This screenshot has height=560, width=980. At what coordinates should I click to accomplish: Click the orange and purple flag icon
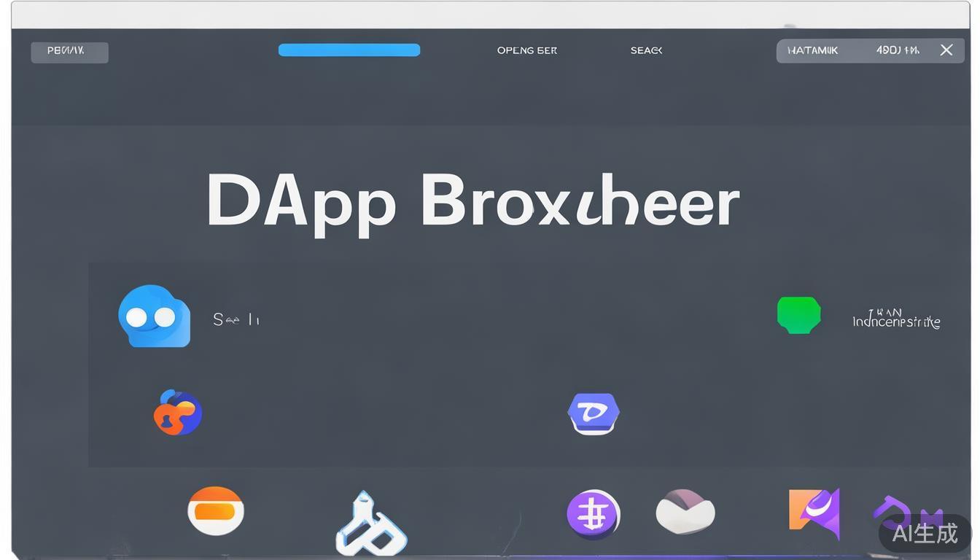pyautogui.click(x=814, y=512)
